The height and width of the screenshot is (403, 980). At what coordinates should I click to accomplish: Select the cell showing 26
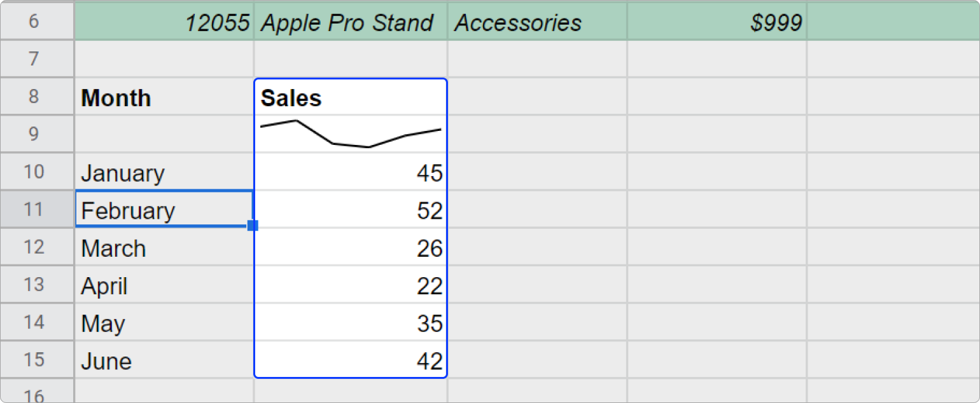point(350,248)
